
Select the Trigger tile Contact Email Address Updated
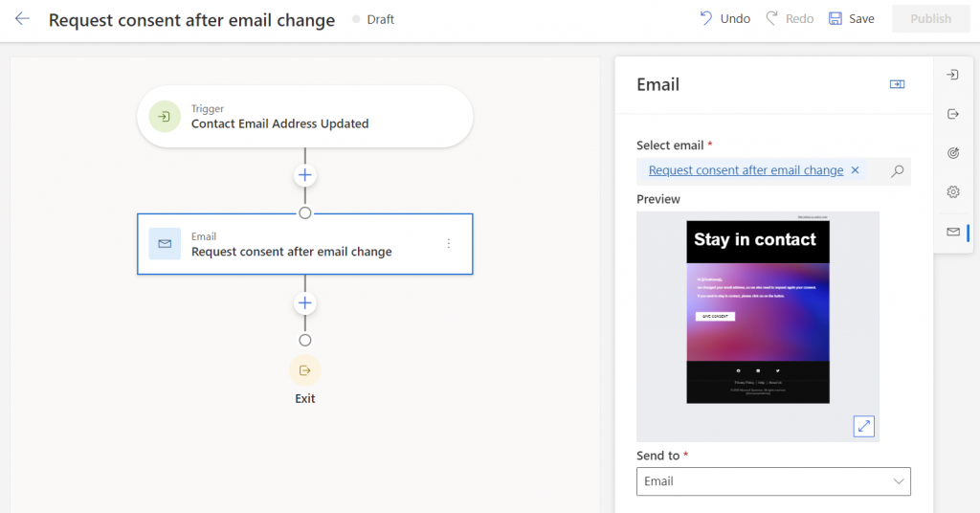(x=305, y=116)
